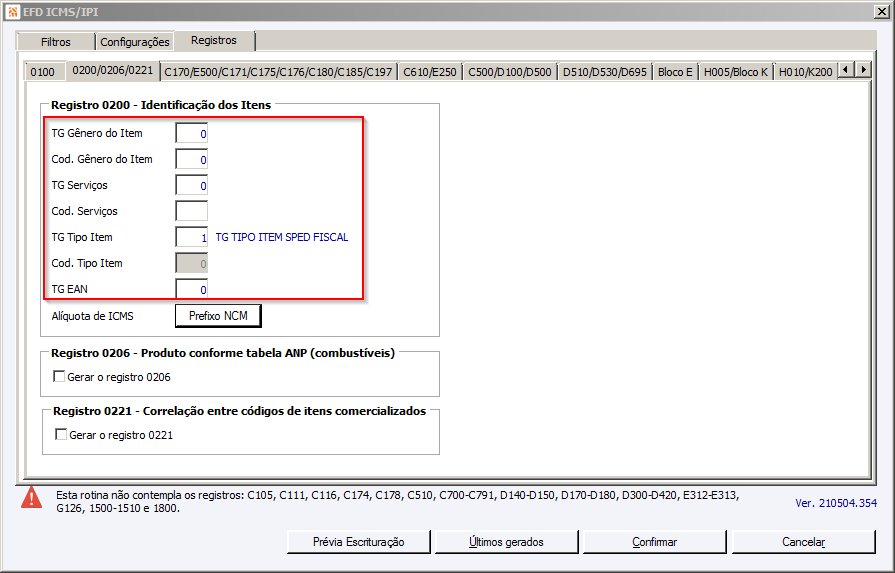Focus the Cod. Gênero do Item field
The width and height of the screenshot is (895, 573).
191,159
